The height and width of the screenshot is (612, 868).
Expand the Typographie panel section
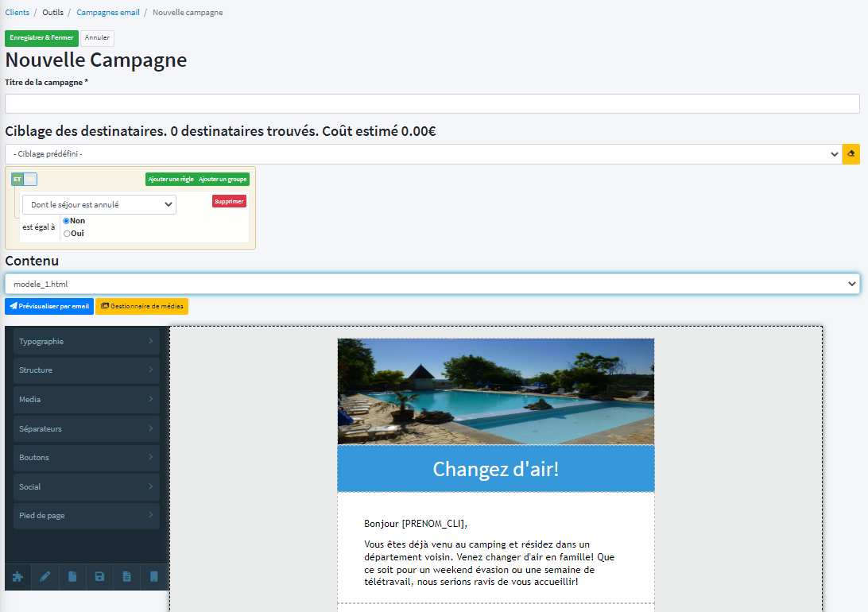[86, 342]
